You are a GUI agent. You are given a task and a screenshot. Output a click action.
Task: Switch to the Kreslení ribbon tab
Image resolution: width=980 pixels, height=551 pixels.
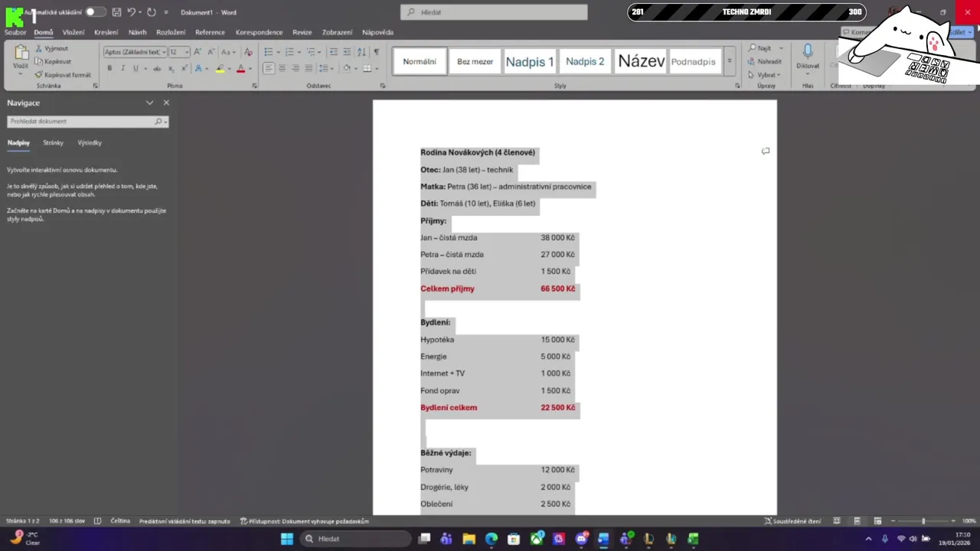[106, 32]
